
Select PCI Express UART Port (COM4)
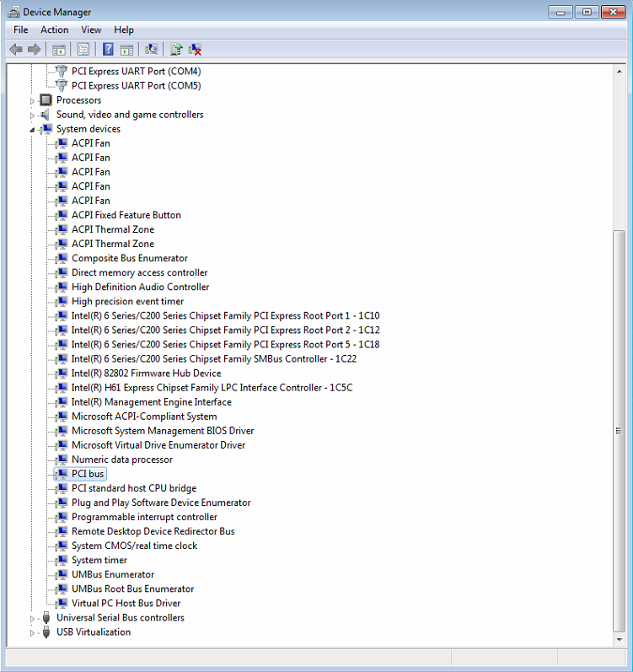click(x=136, y=72)
